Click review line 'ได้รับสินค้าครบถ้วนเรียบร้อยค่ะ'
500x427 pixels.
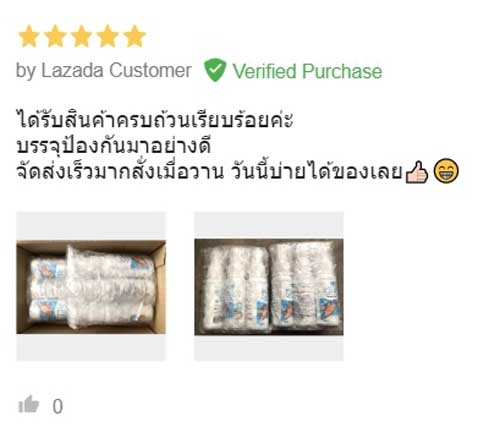155,119
